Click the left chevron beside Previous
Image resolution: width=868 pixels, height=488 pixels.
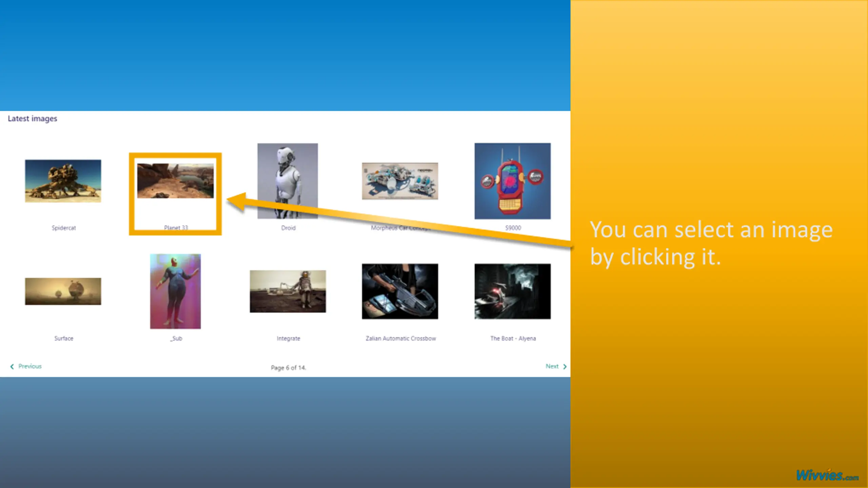(12, 367)
